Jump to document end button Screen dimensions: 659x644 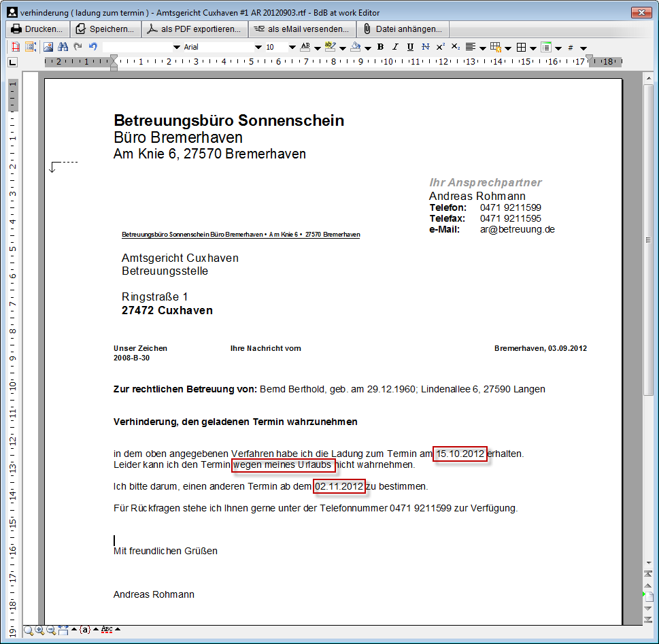pos(648,620)
